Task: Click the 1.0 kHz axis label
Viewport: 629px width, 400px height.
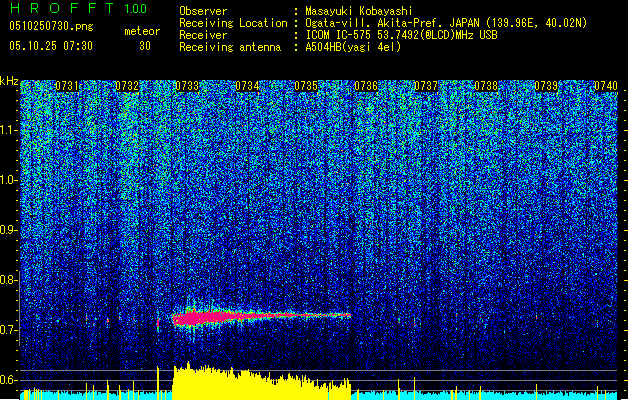Action: (8, 180)
